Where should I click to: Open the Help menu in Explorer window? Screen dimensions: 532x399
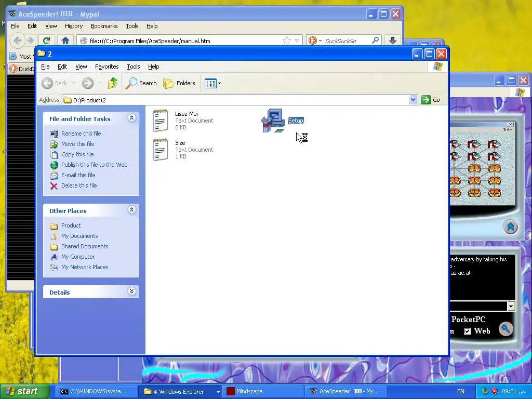[153, 66]
